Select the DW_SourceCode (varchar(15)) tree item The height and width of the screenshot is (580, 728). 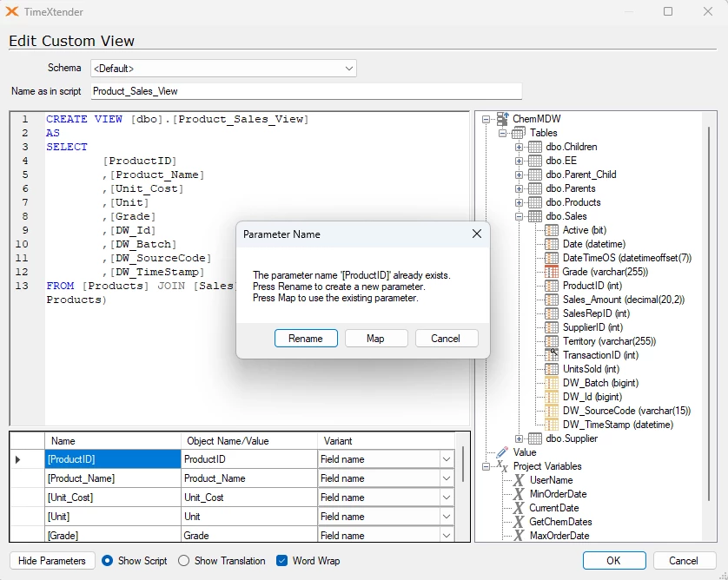pos(626,411)
